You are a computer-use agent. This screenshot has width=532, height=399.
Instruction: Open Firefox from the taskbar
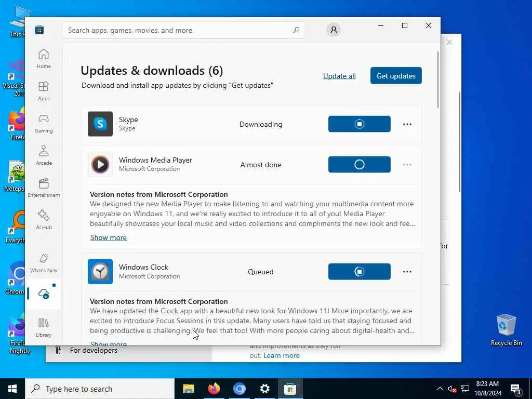coord(214,389)
